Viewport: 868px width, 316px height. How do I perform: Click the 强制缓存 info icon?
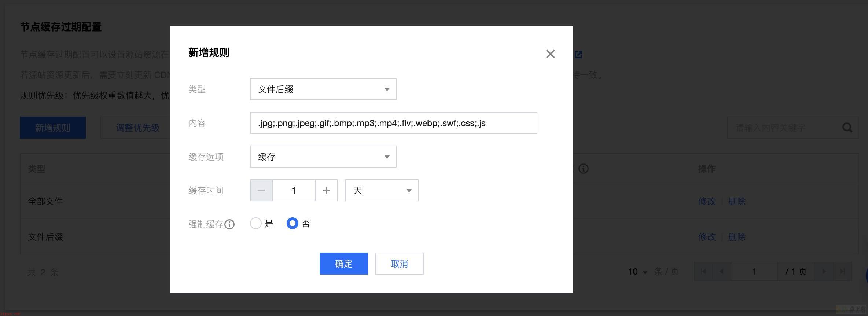pyautogui.click(x=229, y=224)
